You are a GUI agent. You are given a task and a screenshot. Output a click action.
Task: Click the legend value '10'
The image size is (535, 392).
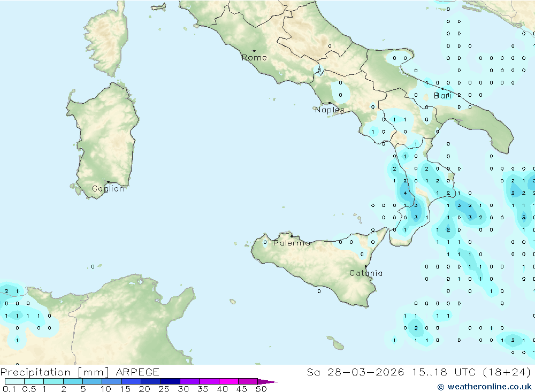106,389
